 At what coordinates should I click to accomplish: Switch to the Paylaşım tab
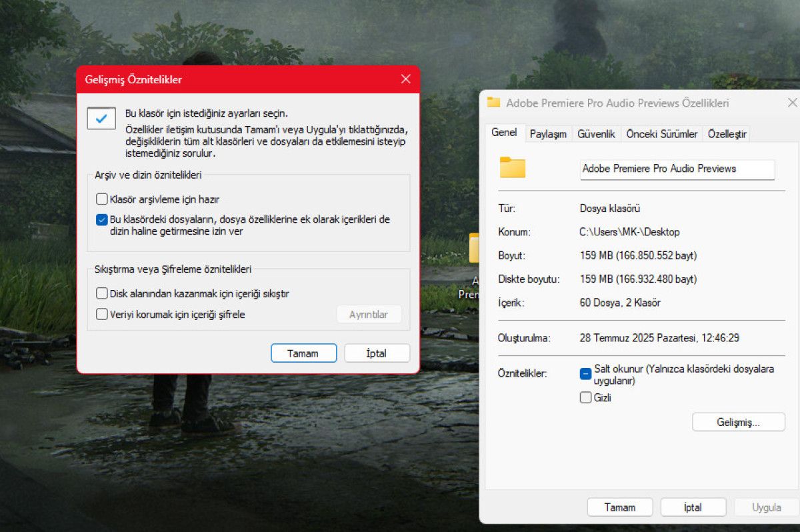[548, 134]
